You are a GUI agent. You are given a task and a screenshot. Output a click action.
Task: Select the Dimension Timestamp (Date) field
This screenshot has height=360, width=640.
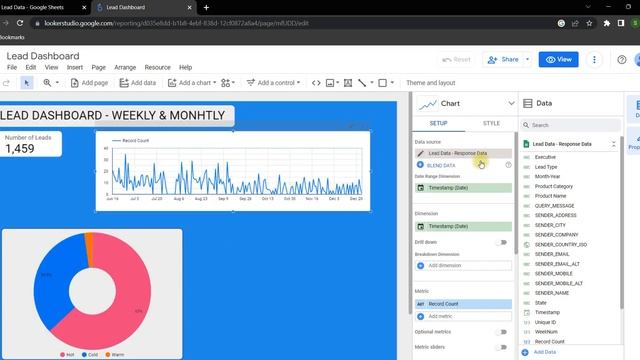click(x=463, y=226)
